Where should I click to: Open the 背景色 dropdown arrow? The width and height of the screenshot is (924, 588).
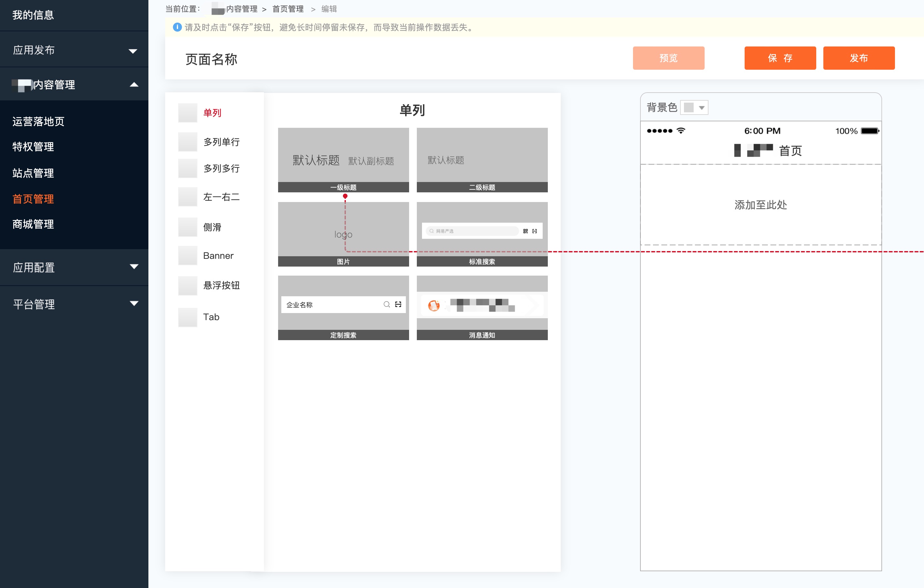point(701,108)
